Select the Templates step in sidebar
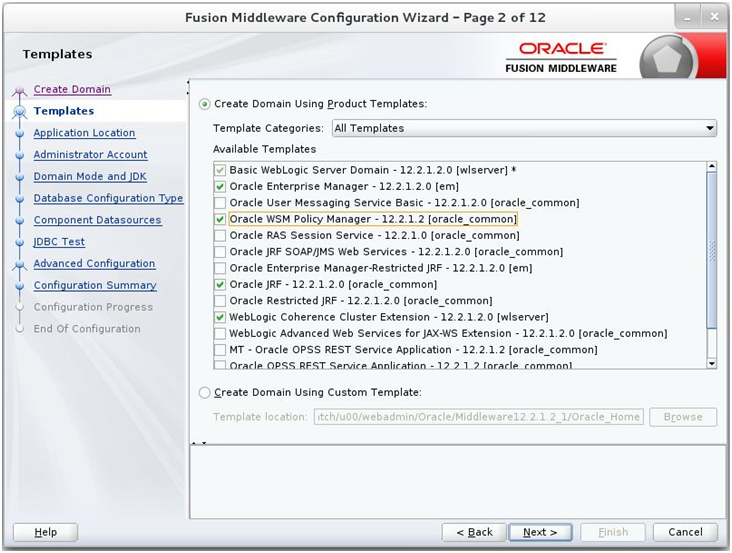 click(x=64, y=111)
